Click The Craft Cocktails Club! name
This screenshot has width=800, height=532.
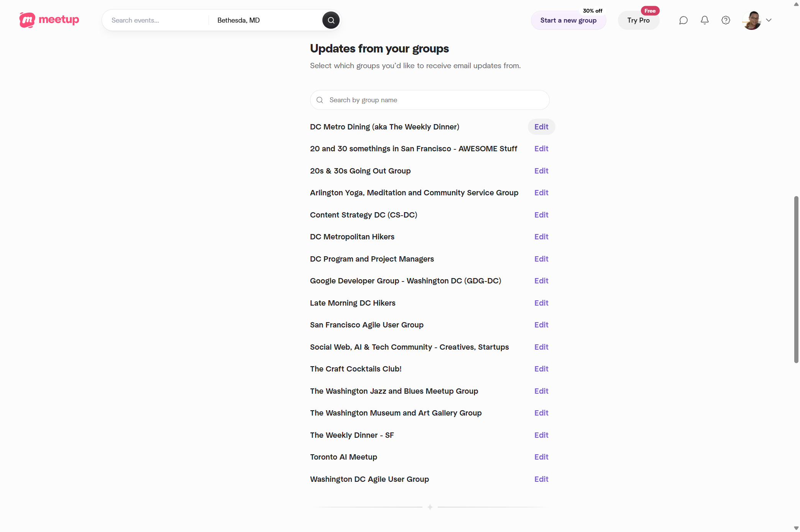(356, 369)
